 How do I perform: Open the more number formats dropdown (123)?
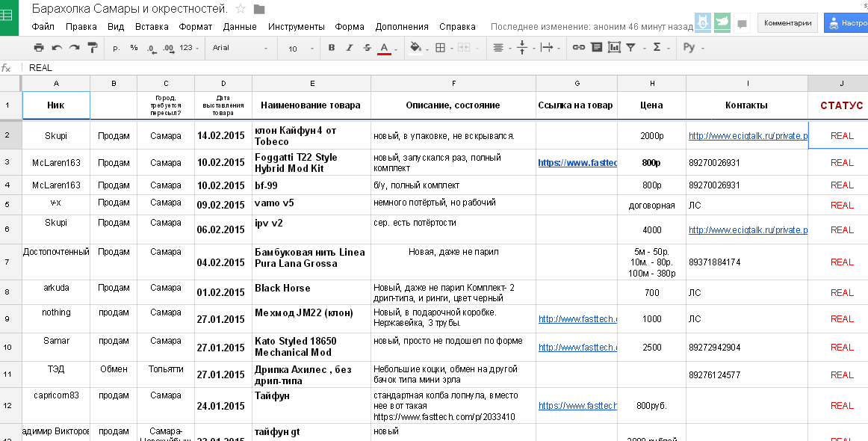coord(189,48)
